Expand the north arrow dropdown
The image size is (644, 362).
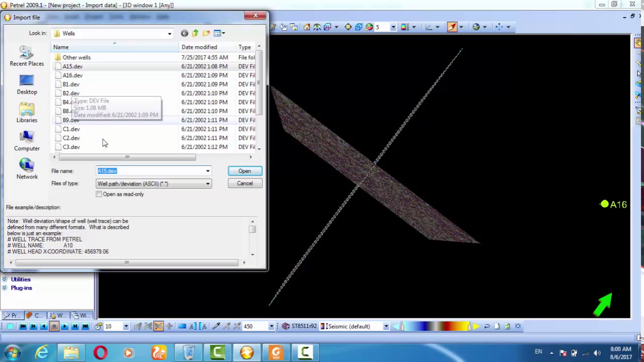click(461, 27)
